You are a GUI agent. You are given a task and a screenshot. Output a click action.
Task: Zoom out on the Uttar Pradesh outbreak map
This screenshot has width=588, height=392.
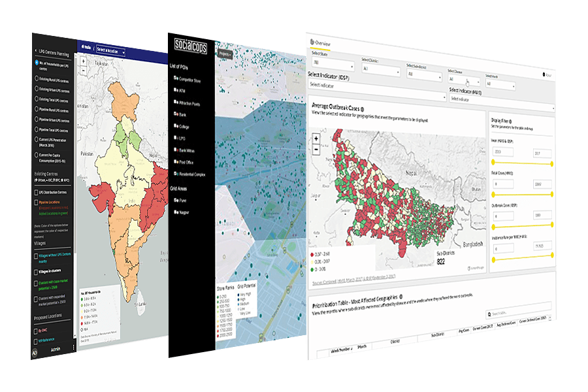tap(317, 150)
